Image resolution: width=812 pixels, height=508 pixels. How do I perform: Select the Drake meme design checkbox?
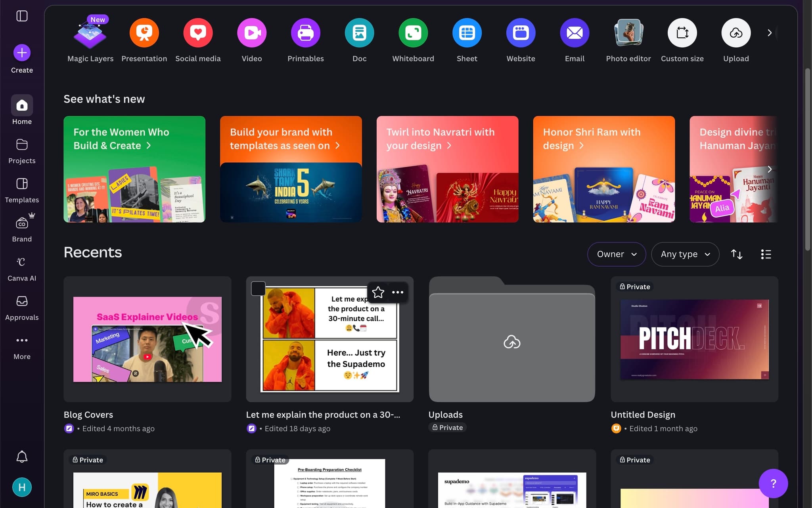click(258, 289)
